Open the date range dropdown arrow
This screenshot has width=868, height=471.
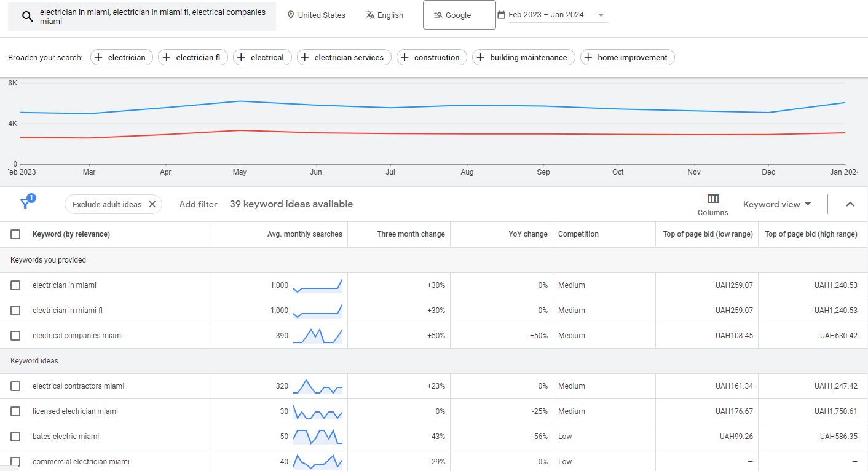[601, 15]
